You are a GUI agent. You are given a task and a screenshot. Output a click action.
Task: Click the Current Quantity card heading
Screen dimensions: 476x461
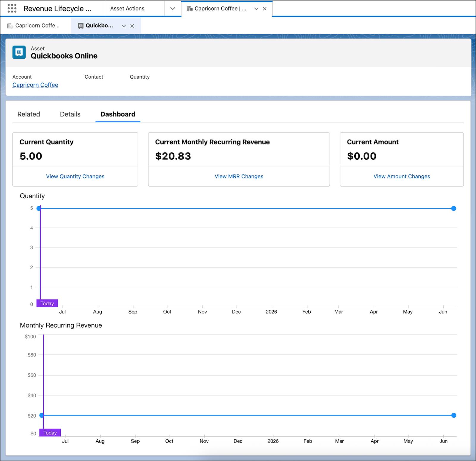[46, 142]
